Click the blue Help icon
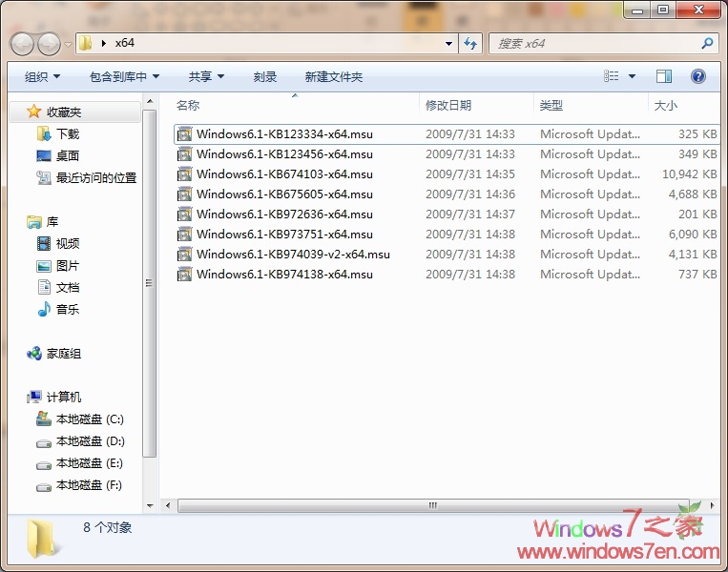The height and width of the screenshot is (572, 728). pos(698,76)
